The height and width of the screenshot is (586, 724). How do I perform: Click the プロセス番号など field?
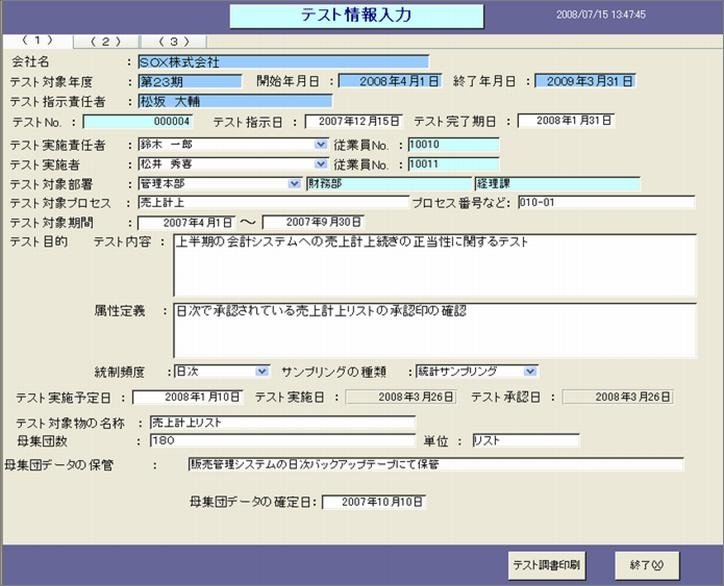[606, 202]
